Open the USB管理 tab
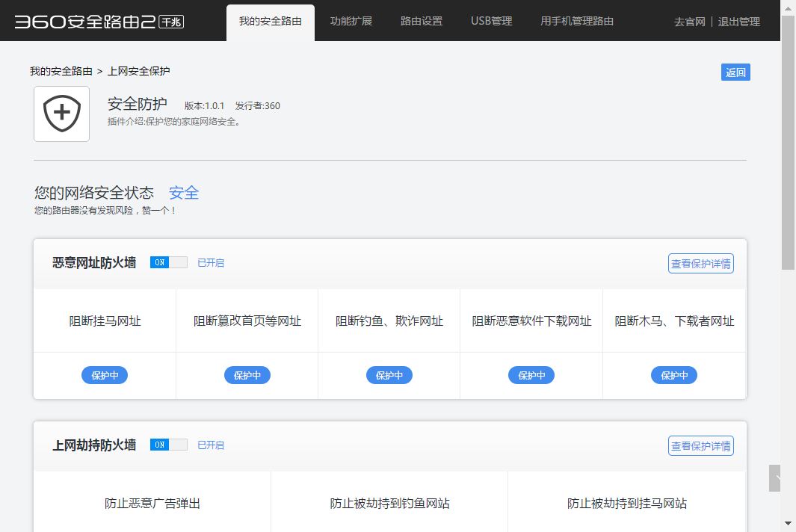The width and height of the screenshot is (796, 532). (491, 21)
